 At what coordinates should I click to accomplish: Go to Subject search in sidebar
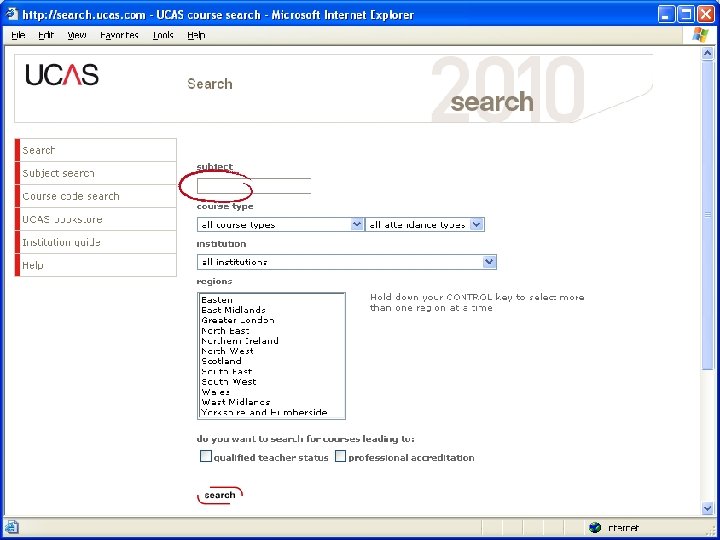click(x=96, y=173)
